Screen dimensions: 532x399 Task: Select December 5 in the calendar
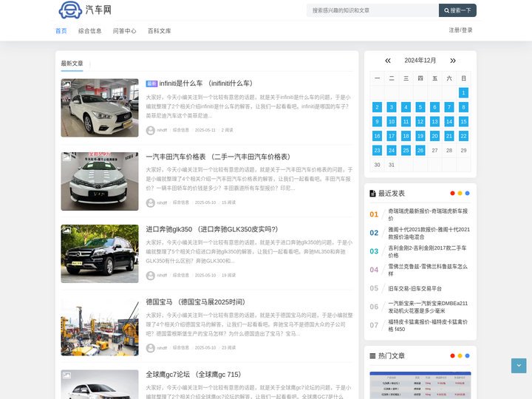420,107
